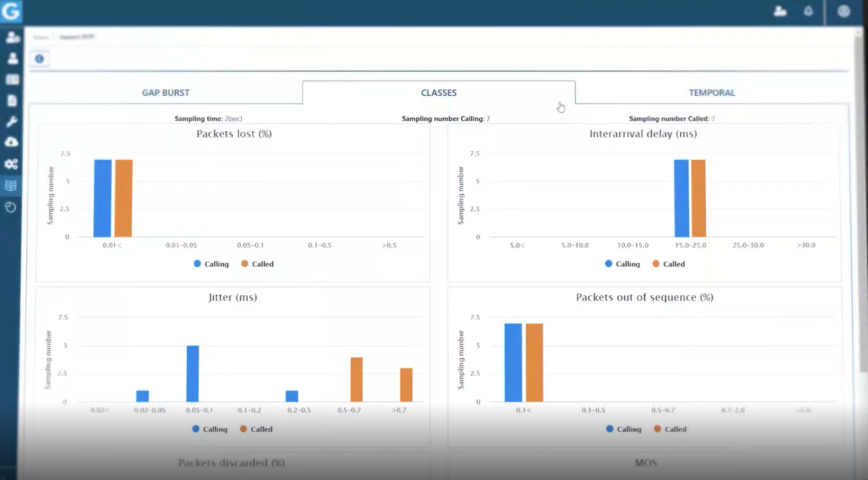Hide Calling series in Jitter chart legend
This screenshot has height=480, width=868.
point(210,429)
